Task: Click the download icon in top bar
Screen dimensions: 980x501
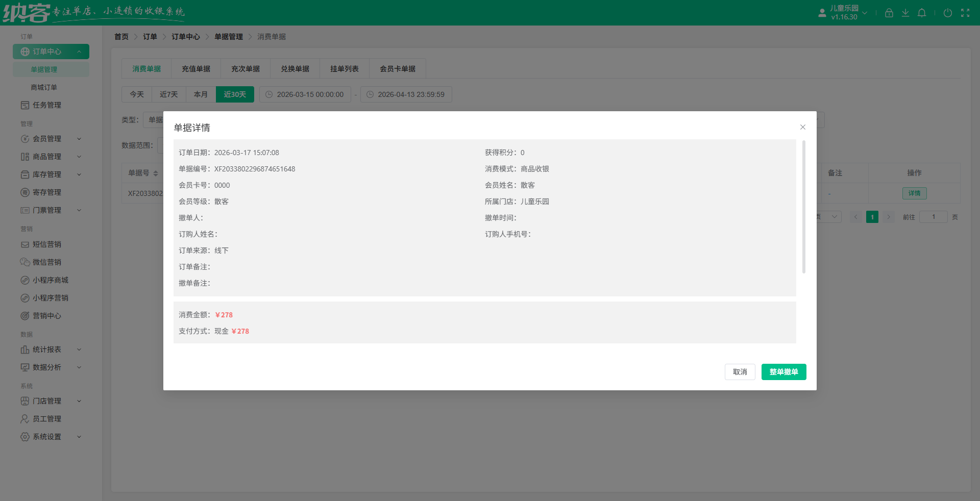Action: 905,13
